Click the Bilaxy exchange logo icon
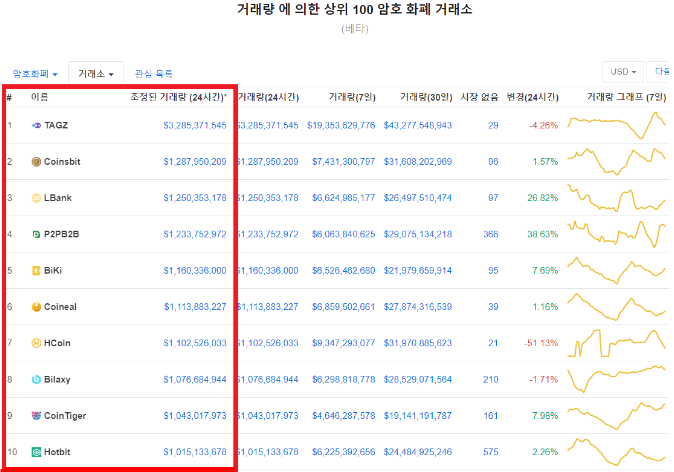 37,380
